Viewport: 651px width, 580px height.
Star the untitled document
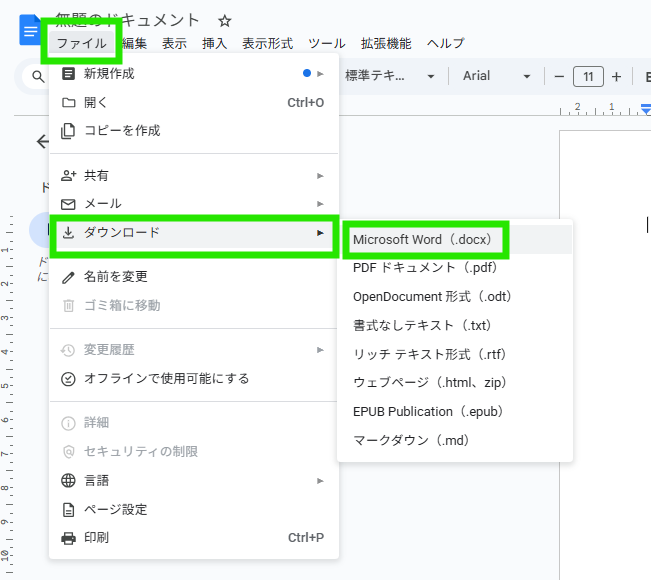225,20
